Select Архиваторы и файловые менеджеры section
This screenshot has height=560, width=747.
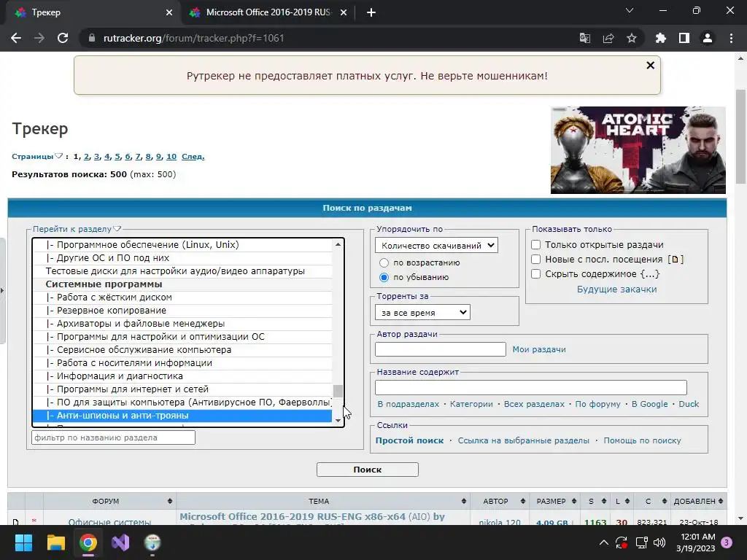[x=182, y=323]
